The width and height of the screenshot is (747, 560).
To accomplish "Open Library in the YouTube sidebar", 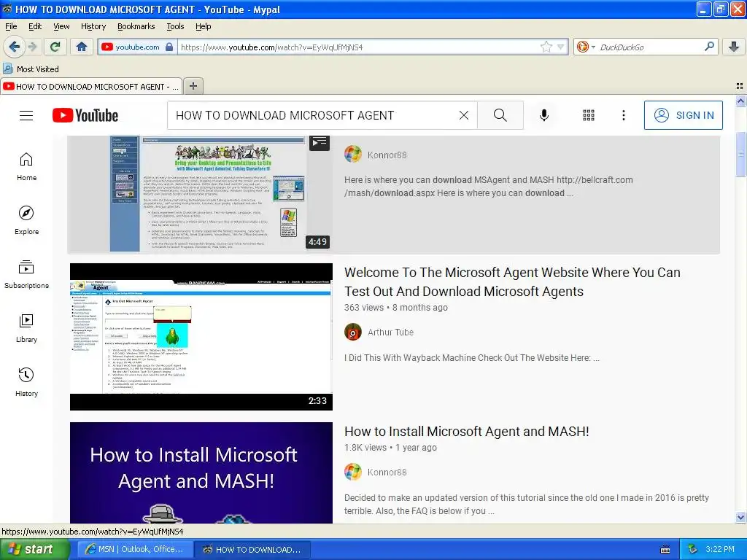I will 27,329.
